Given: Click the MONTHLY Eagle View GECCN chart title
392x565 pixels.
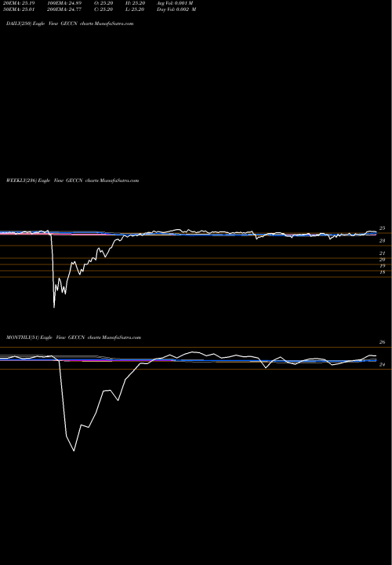Looking at the screenshot, I should tap(74, 337).
